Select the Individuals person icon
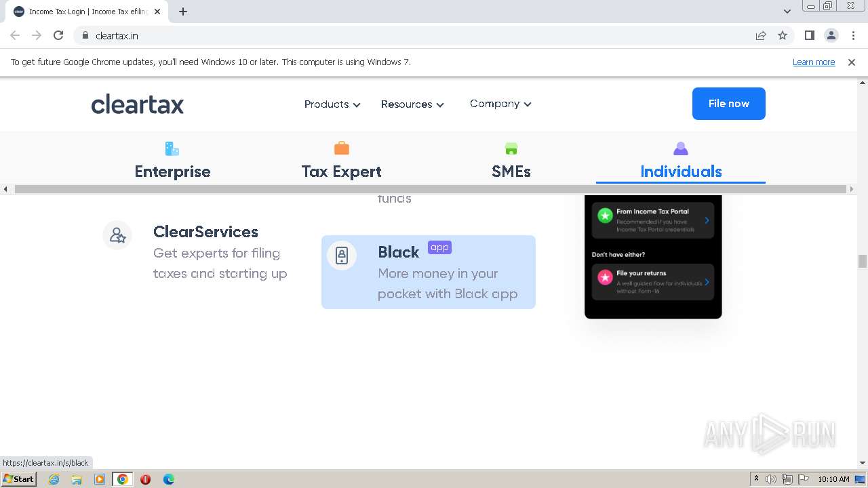Image resolution: width=868 pixels, height=488 pixels. point(681,148)
